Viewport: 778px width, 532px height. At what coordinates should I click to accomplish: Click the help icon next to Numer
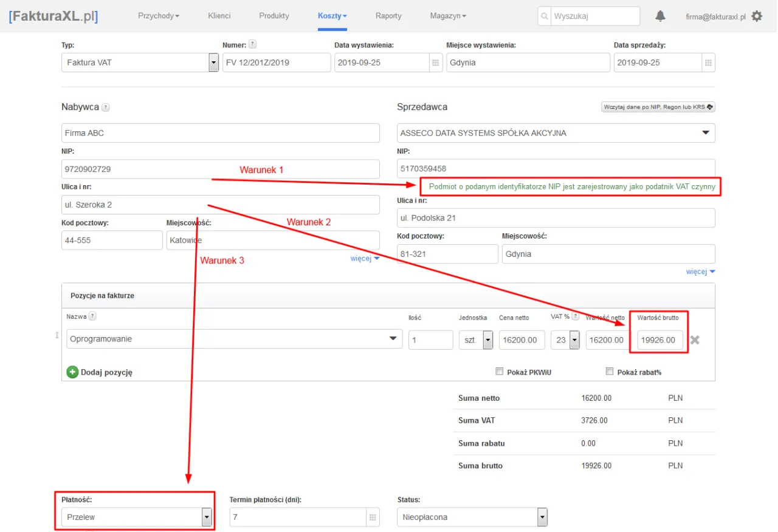click(253, 44)
